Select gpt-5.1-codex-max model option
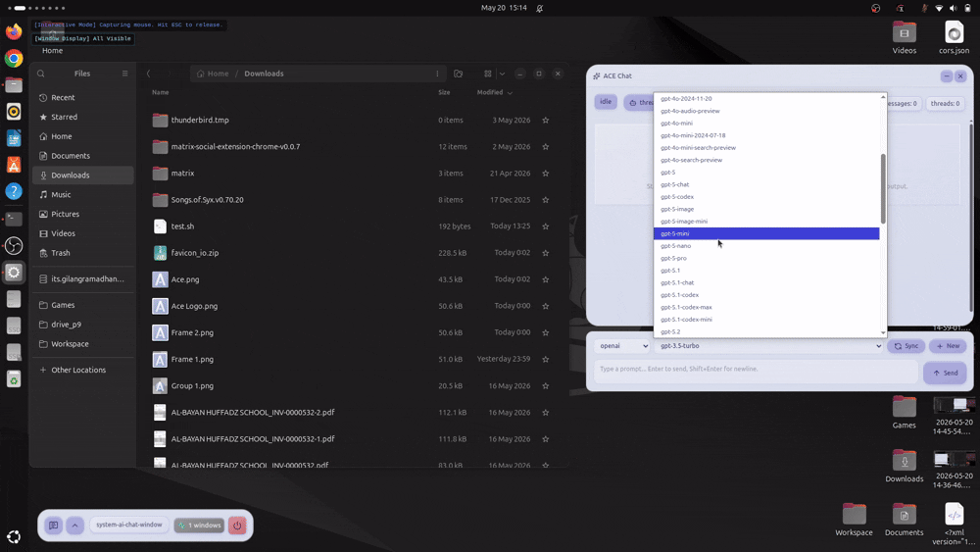This screenshot has height=552, width=980. (766, 307)
